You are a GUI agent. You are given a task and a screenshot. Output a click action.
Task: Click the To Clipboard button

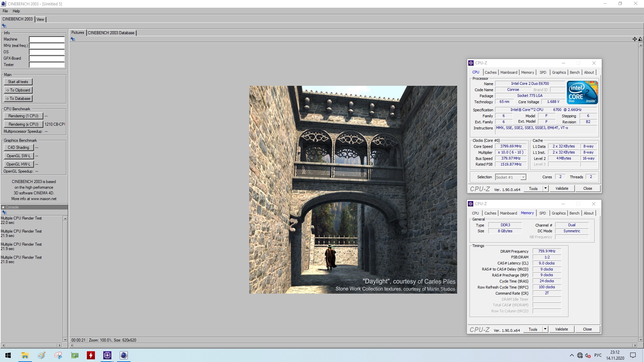click(x=18, y=90)
